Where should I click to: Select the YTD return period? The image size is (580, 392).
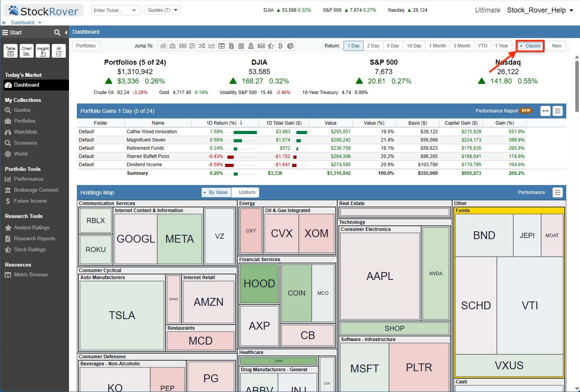coord(483,46)
